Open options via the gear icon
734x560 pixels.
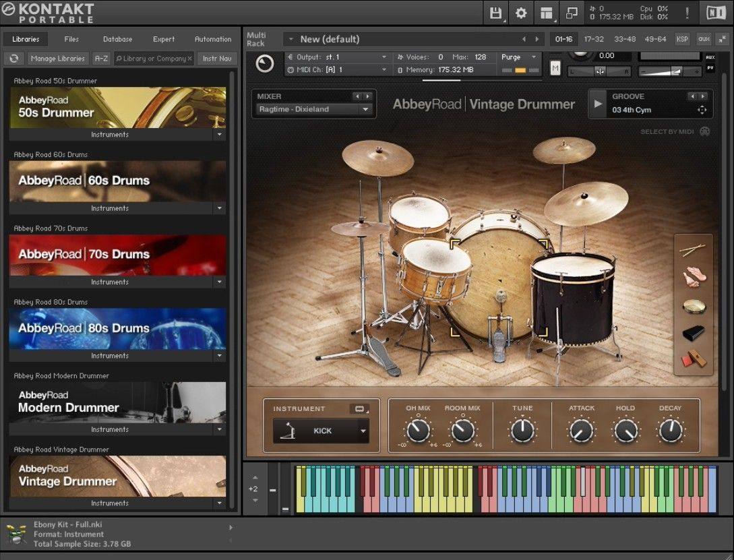[x=521, y=13]
